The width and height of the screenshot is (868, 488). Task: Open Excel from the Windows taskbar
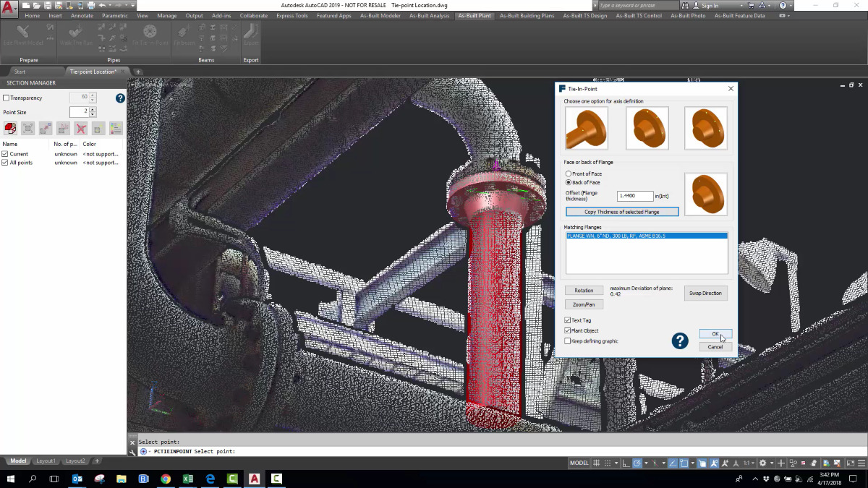click(187, 479)
